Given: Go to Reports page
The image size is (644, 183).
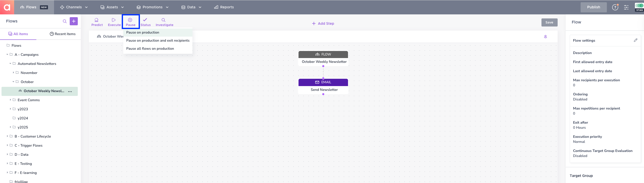Looking at the screenshot, I should [224, 7].
